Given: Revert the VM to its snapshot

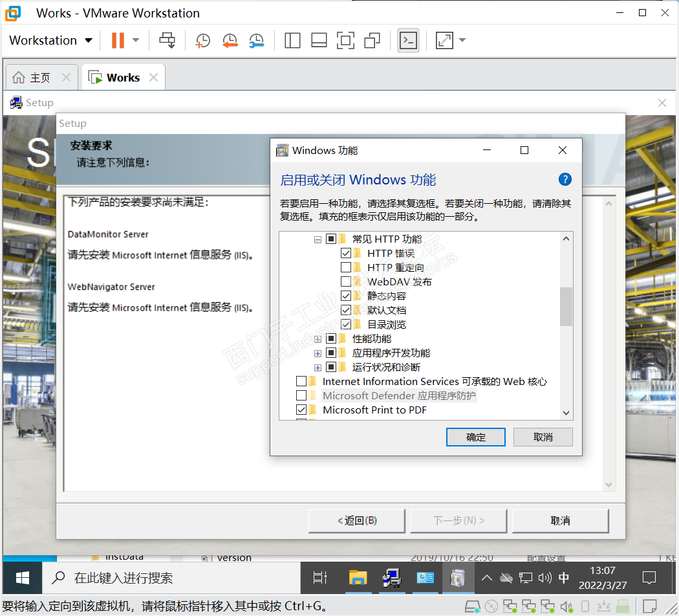Looking at the screenshot, I should [x=230, y=40].
